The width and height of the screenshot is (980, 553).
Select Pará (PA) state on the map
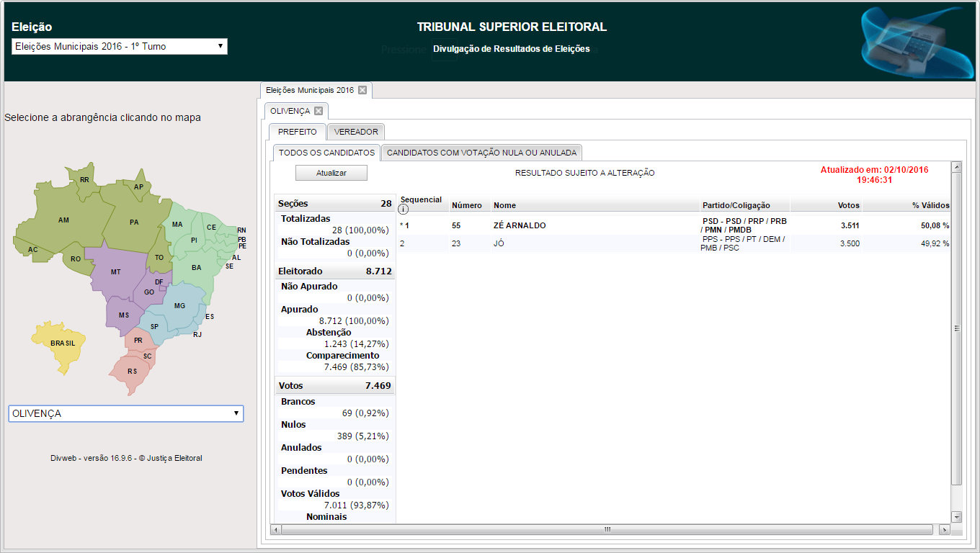pos(133,222)
